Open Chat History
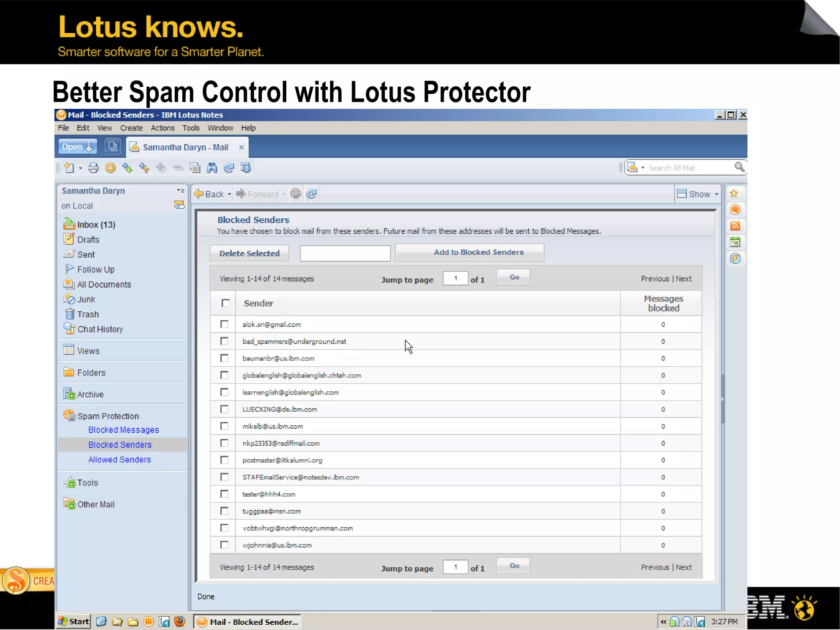The width and height of the screenshot is (840, 630). pos(100,329)
